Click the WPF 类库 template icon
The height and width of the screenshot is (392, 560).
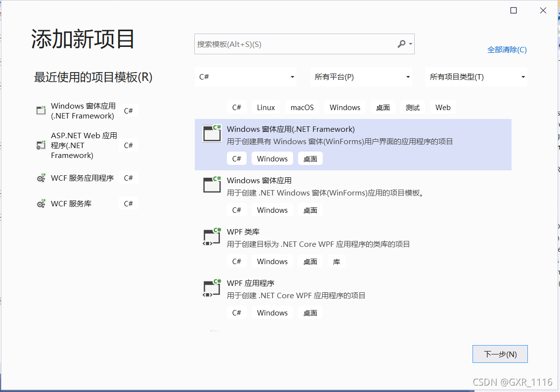pyautogui.click(x=212, y=236)
